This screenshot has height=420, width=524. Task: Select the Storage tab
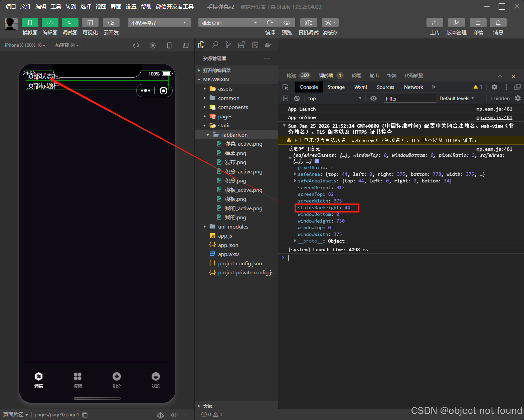[336, 87]
